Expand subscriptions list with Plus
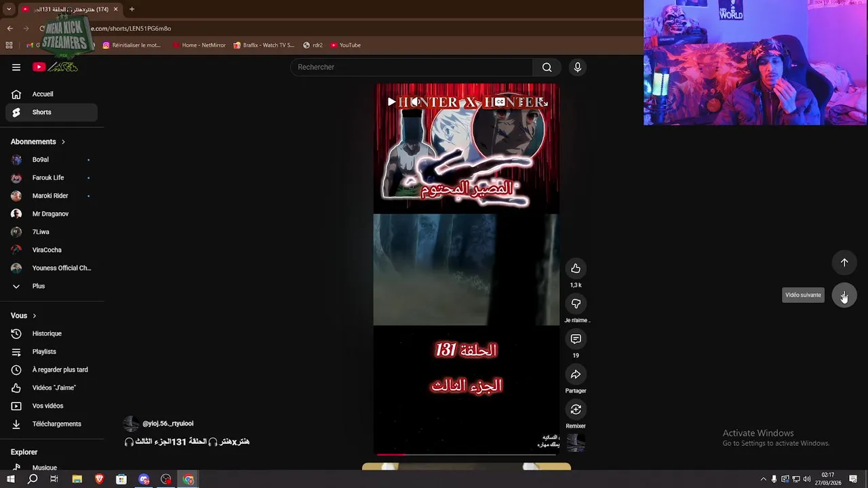Viewport: 868px width, 488px height. [x=52, y=286]
